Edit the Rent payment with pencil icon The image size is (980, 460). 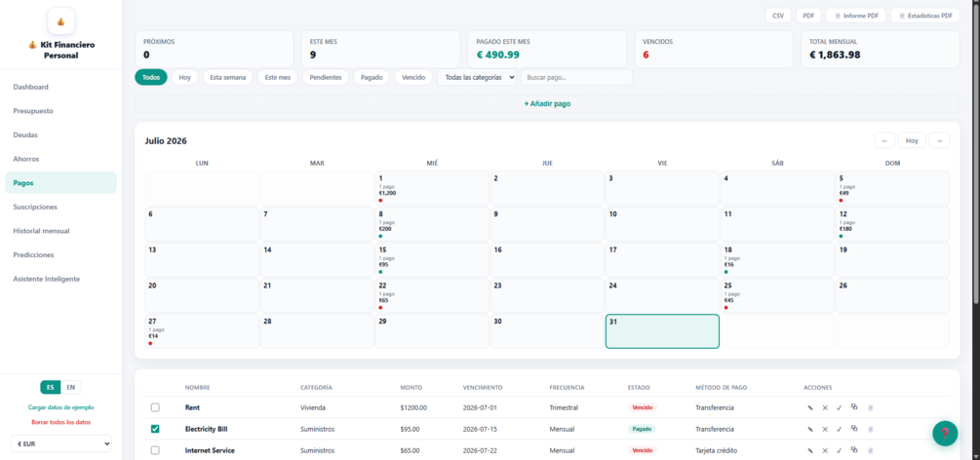pos(810,407)
